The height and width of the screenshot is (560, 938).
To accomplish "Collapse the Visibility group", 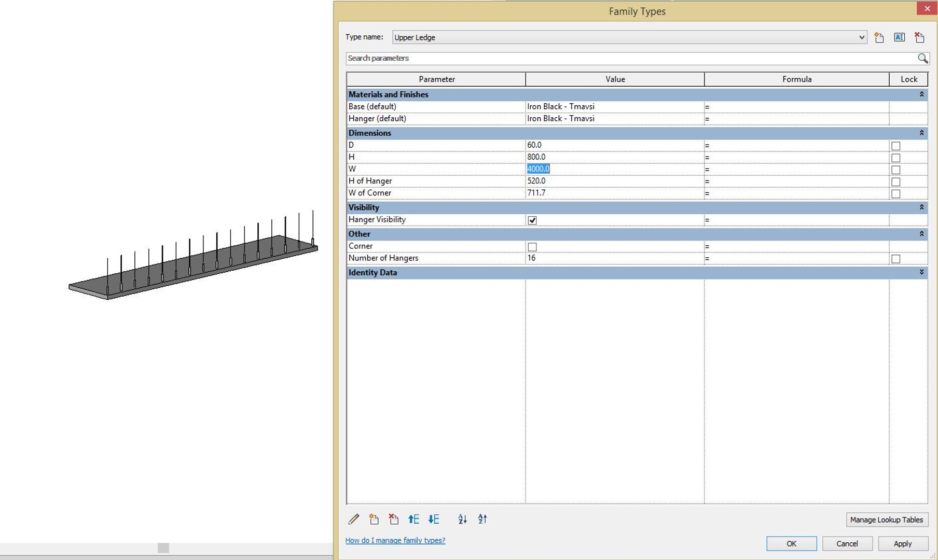I will [921, 207].
